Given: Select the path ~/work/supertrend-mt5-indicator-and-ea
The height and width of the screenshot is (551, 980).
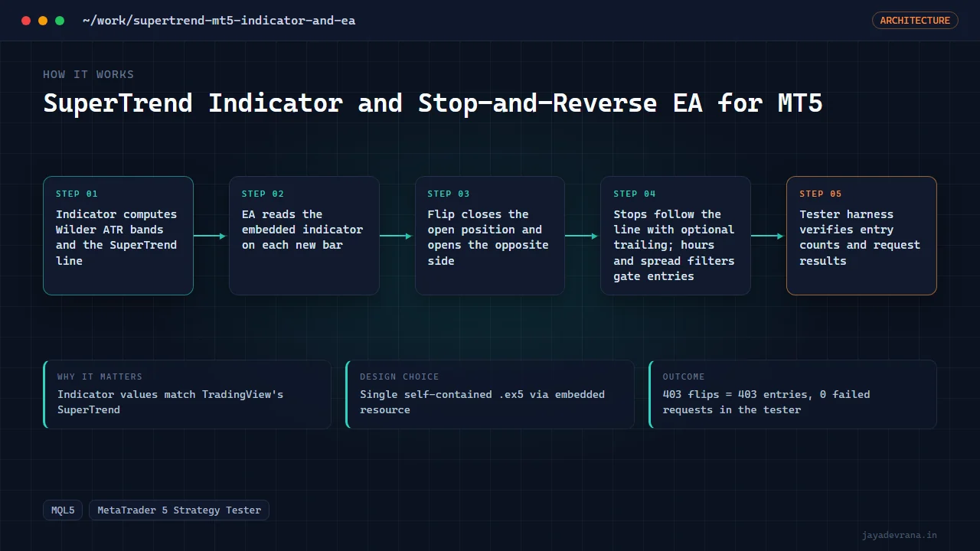Looking at the screenshot, I should 219,21.
